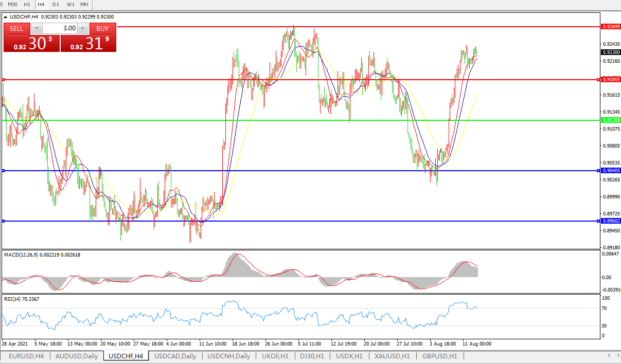
Task: Open the UKOil,H1 chart tab
Action: (x=276, y=356)
